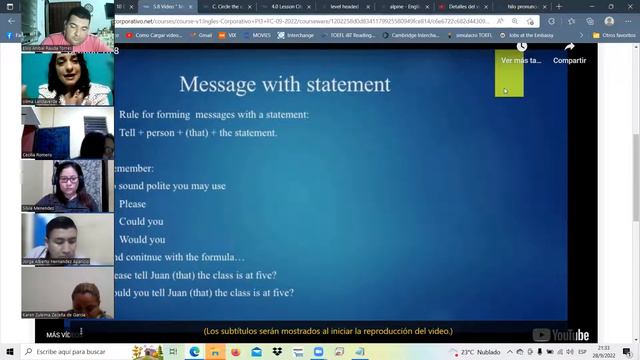The image size is (640, 360).
Task: Open the Como Cargar video bookmark
Action: (154, 36)
